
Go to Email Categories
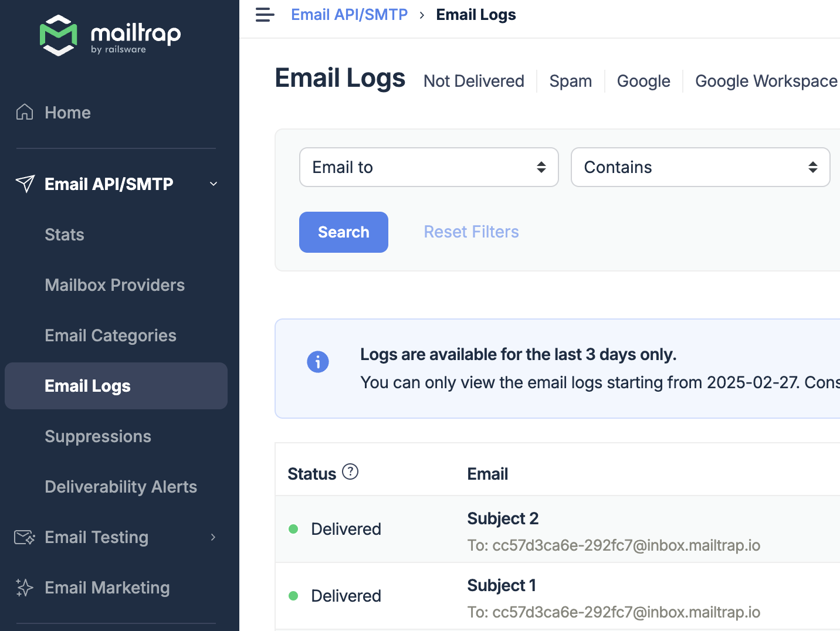[x=111, y=335]
